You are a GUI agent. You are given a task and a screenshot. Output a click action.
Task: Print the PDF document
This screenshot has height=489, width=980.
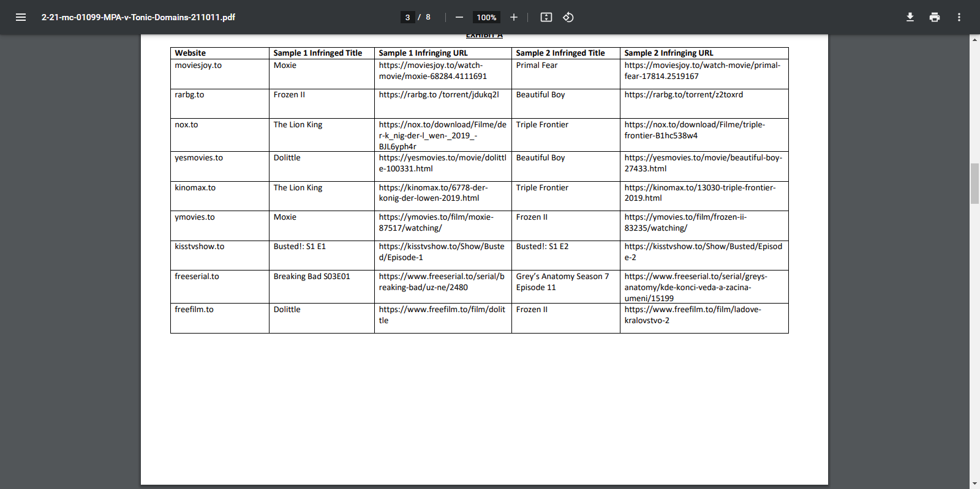click(x=935, y=17)
